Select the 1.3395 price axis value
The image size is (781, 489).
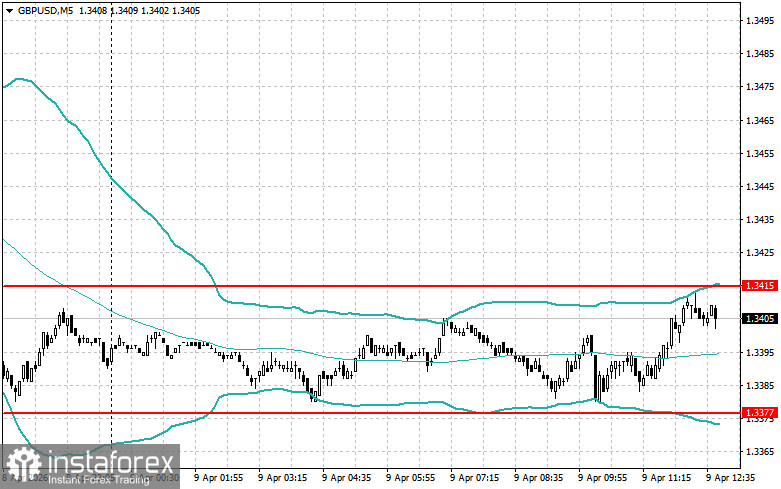click(x=760, y=352)
